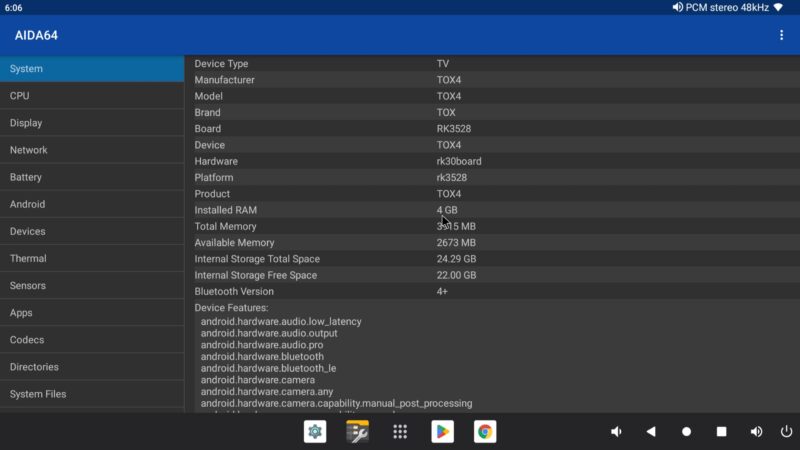Image resolution: width=800 pixels, height=450 pixels.
Task: Tap the PCM stereo 48kHz audio indicator
Action: coord(720,7)
